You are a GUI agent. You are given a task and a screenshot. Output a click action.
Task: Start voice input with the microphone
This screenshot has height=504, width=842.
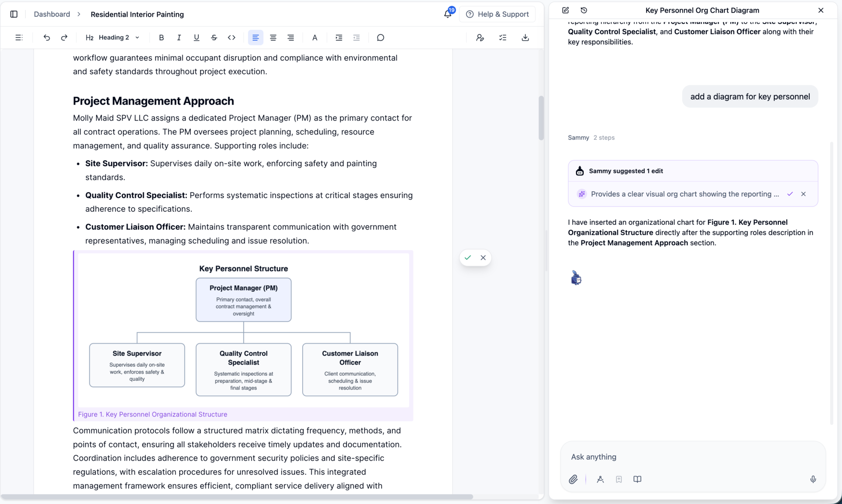[x=813, y=479]
